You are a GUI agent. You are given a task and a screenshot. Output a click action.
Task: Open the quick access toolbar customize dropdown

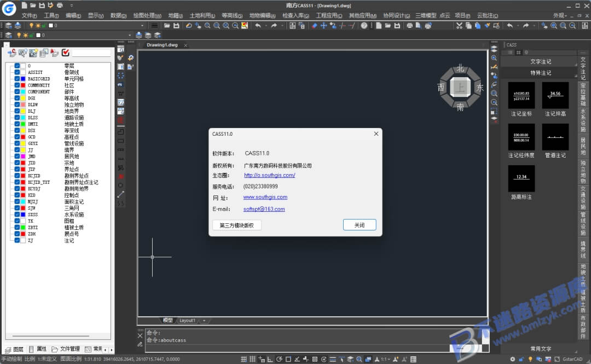(x=72, y=5)
